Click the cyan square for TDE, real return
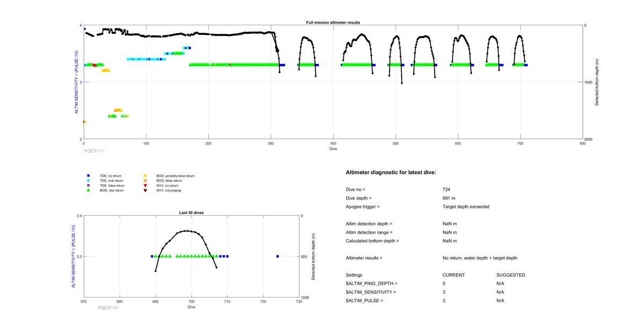 pos(89,180)
